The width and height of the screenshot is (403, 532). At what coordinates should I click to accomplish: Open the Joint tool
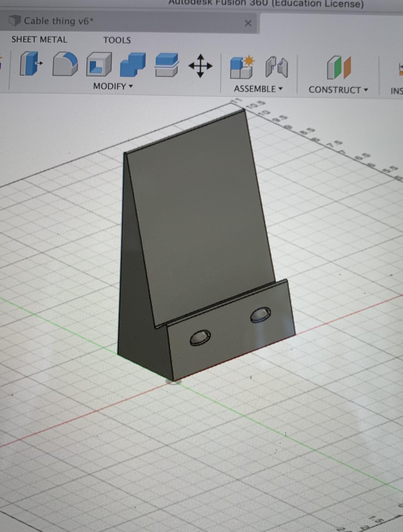276,67
